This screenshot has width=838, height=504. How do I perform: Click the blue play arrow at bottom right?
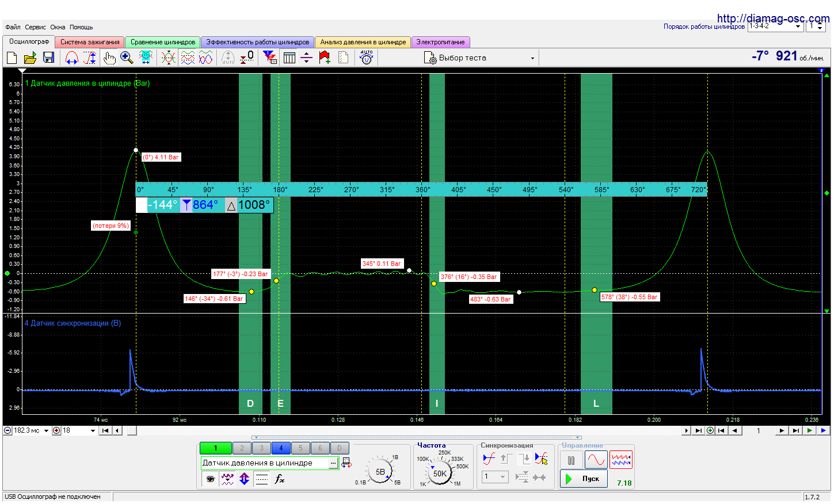pyautogui.click(x=824, y=430)
